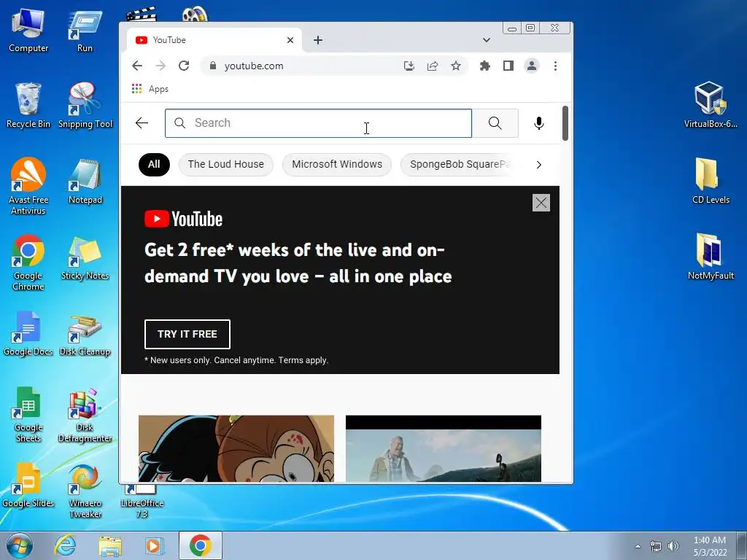Reload the YouTube page
This screenshot has height=560, width=747.
point(184,66)
